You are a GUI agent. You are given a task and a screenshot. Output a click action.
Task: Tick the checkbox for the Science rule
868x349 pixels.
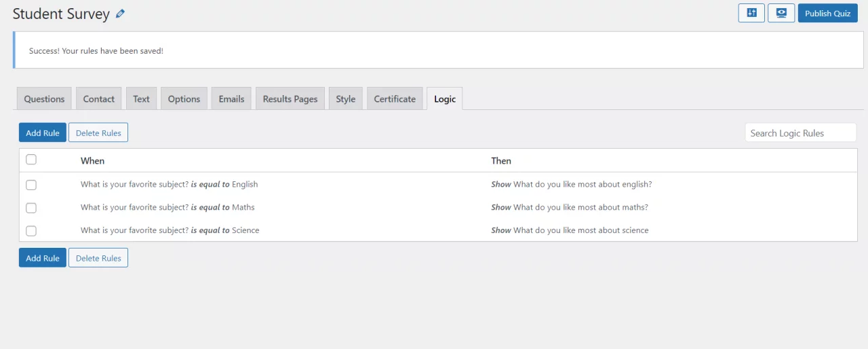coord(31,231)
